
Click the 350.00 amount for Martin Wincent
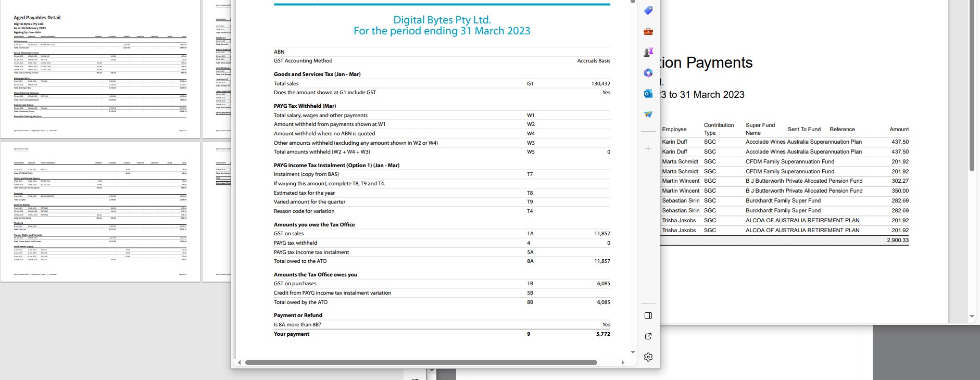tap(900, 191)
